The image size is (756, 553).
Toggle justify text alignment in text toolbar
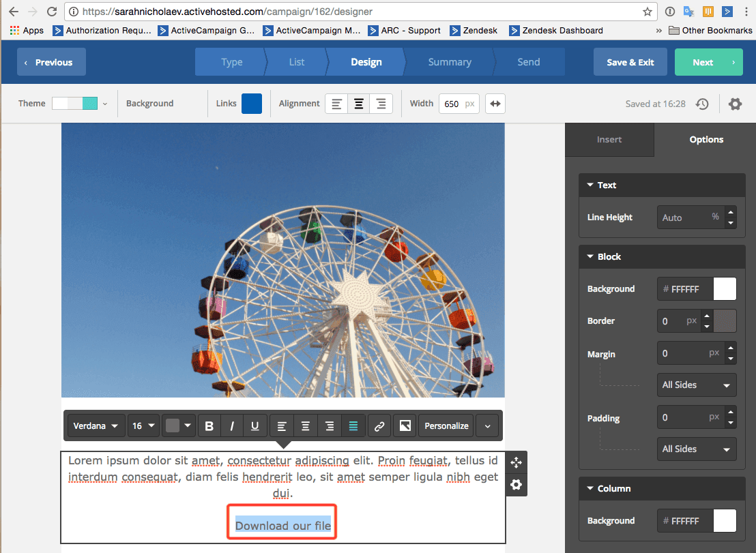pyautogui.click(x=353, y=426)
